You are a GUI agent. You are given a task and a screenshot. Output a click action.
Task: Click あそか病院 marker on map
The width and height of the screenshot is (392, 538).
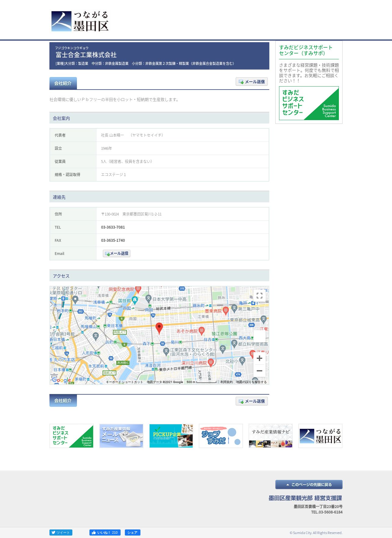(x=201, y=330)
